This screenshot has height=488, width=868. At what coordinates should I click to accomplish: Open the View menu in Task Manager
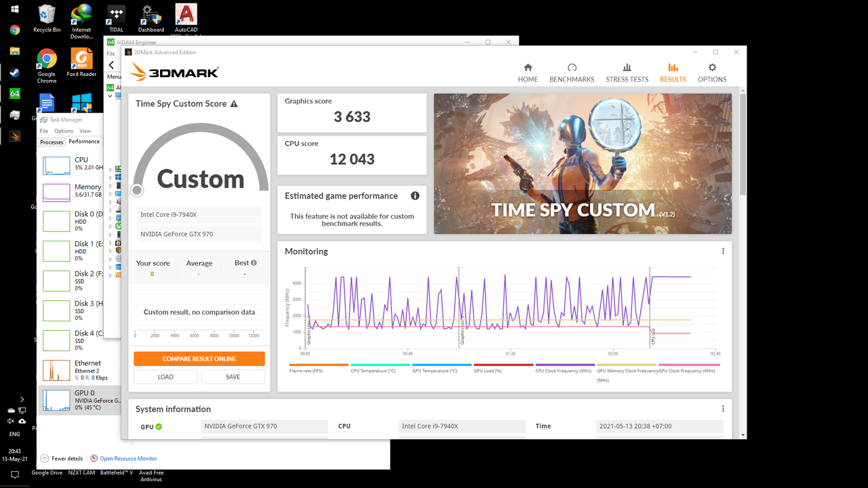pos(85,131)
